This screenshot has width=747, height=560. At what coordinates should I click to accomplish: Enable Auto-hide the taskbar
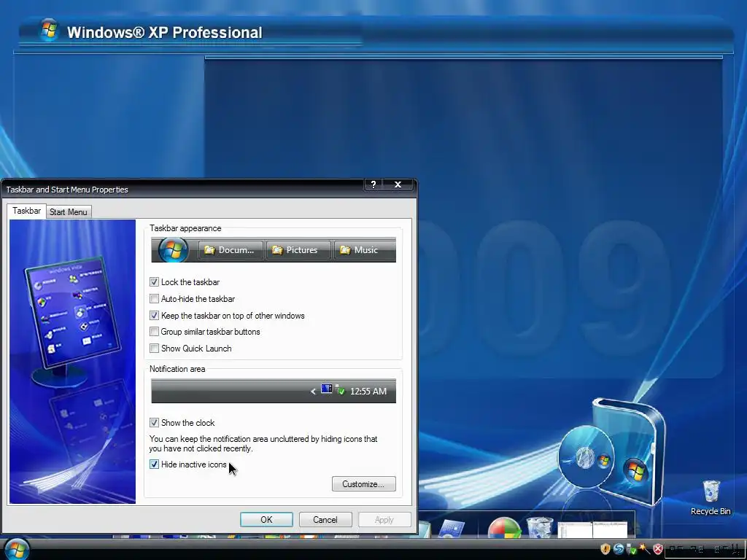(x=154, y=298)
